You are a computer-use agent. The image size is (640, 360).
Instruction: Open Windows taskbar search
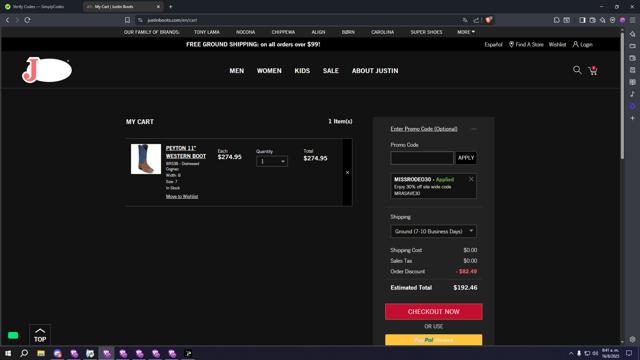24,353
